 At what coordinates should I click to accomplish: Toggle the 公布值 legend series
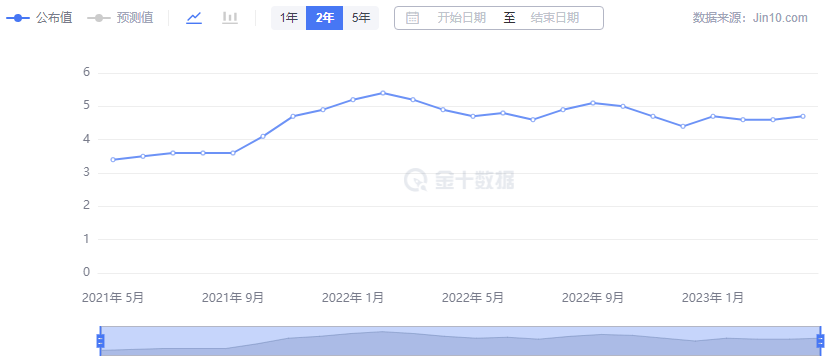39,18
